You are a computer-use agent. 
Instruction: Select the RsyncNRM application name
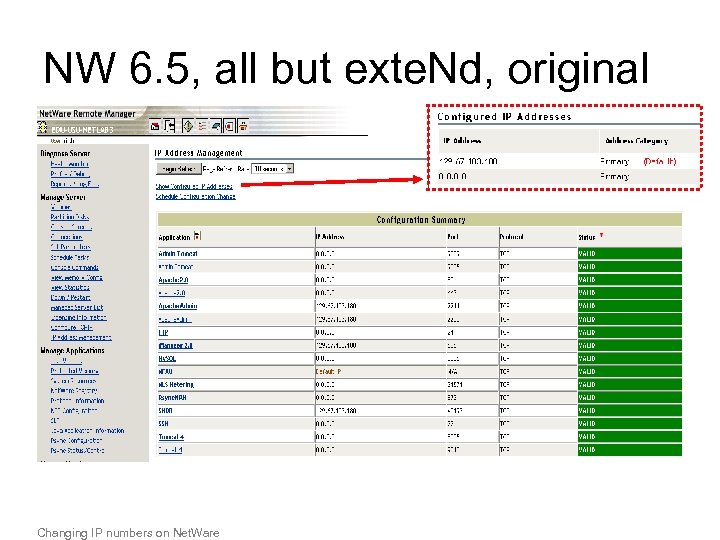tap(172, 397)
